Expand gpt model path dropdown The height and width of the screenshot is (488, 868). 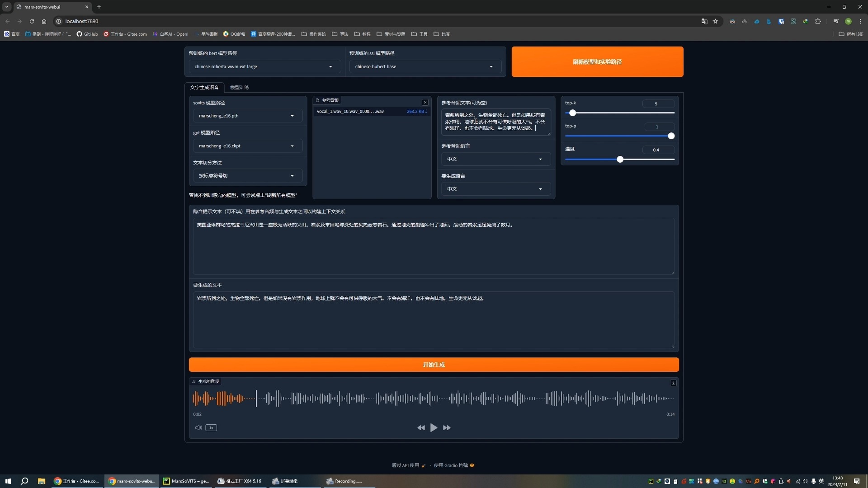(x=248, y=145)
